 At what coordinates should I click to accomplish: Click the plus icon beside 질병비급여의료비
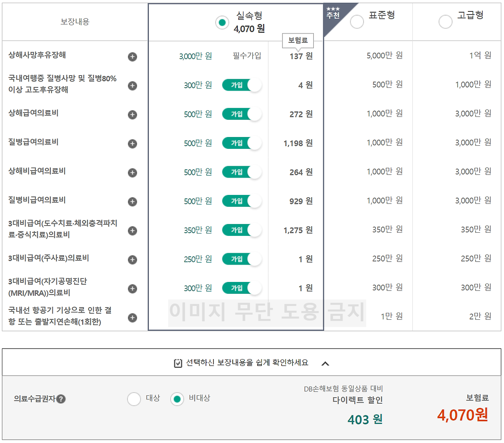click(132, 202)
